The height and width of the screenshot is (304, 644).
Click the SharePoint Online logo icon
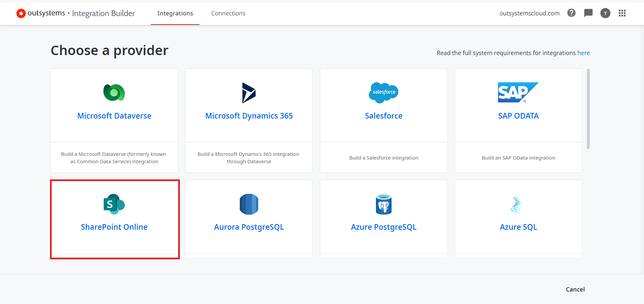[x=114, y=204]
